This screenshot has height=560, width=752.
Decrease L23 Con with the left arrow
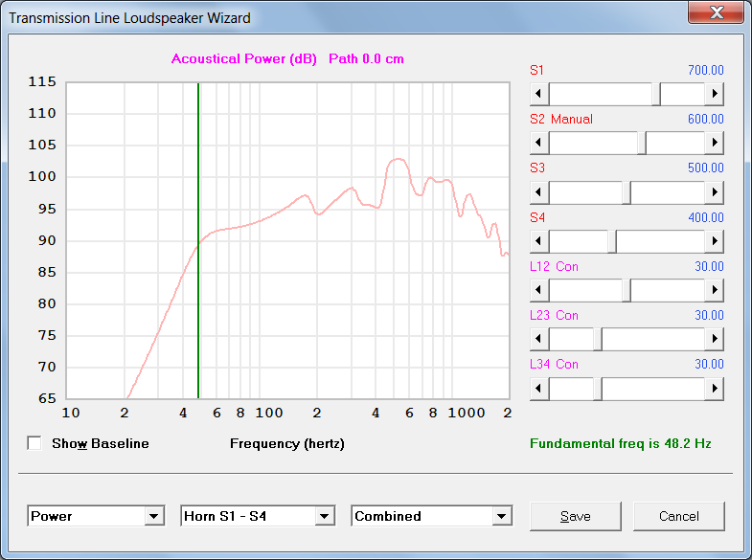(539, 339)
